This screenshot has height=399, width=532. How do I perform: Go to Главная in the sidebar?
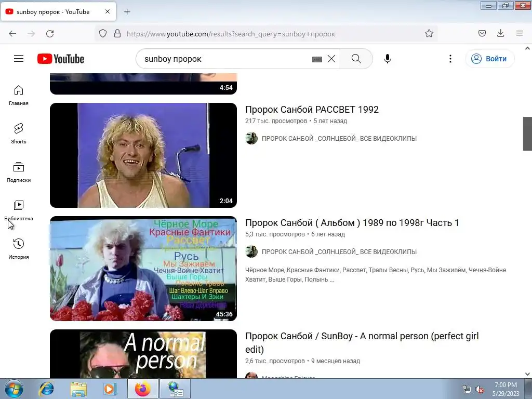19,96
